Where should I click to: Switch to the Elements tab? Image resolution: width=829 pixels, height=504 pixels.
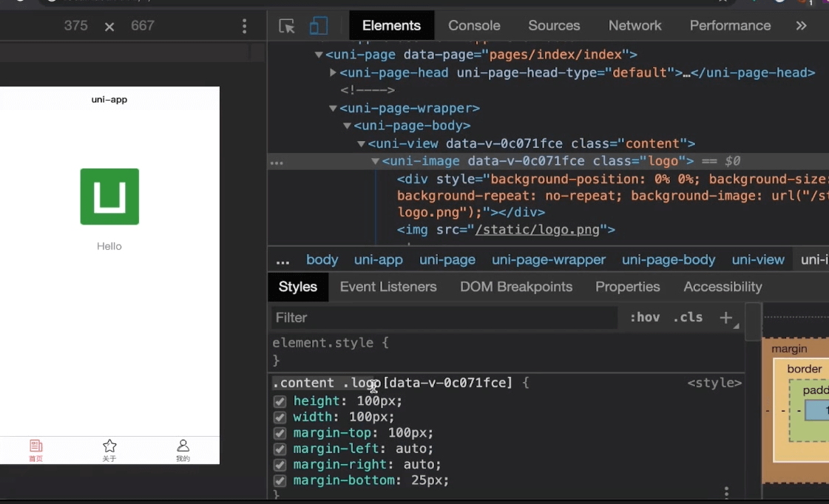pos(391,25)
